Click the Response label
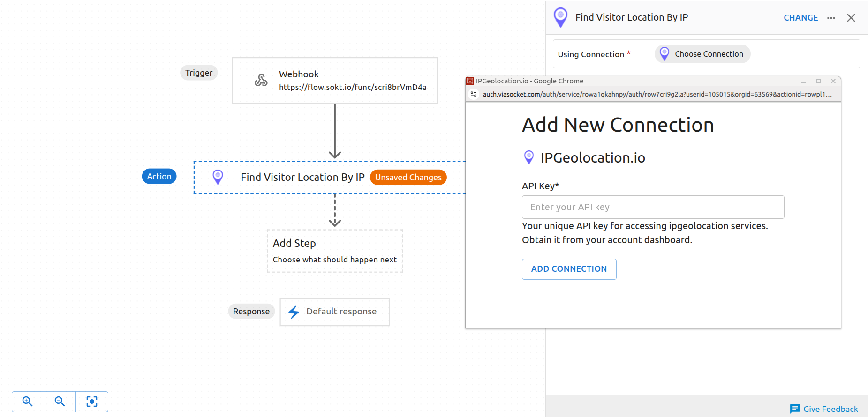This screenshot has width=868, height=417. [x=251, y=312]
